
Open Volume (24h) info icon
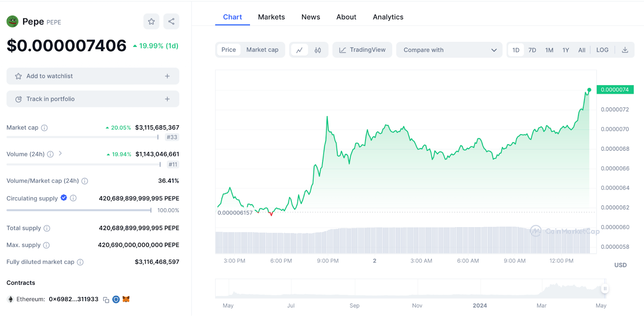click(50, 154)
